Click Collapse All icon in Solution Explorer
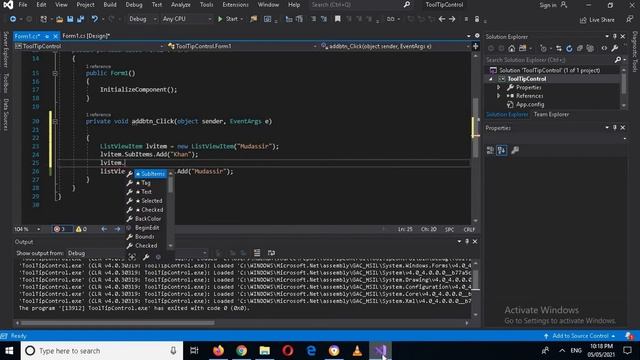The width and height of the screenshot is (640, 360). point(580,49)
